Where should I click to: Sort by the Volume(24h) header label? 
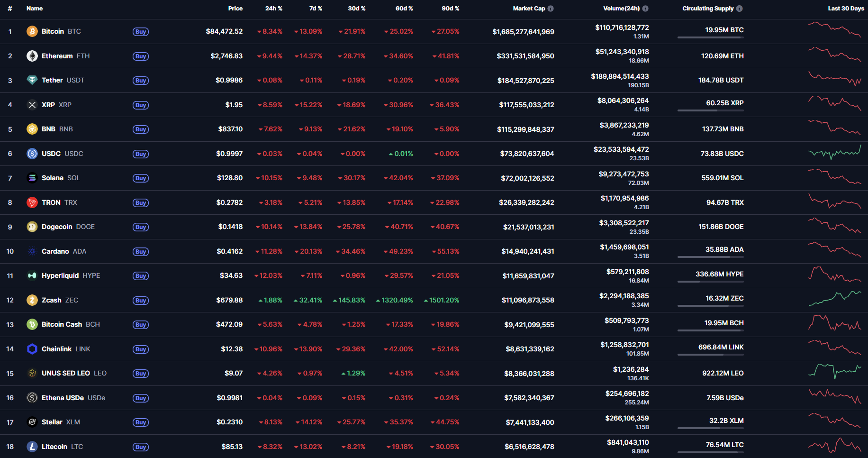[621, 9]
